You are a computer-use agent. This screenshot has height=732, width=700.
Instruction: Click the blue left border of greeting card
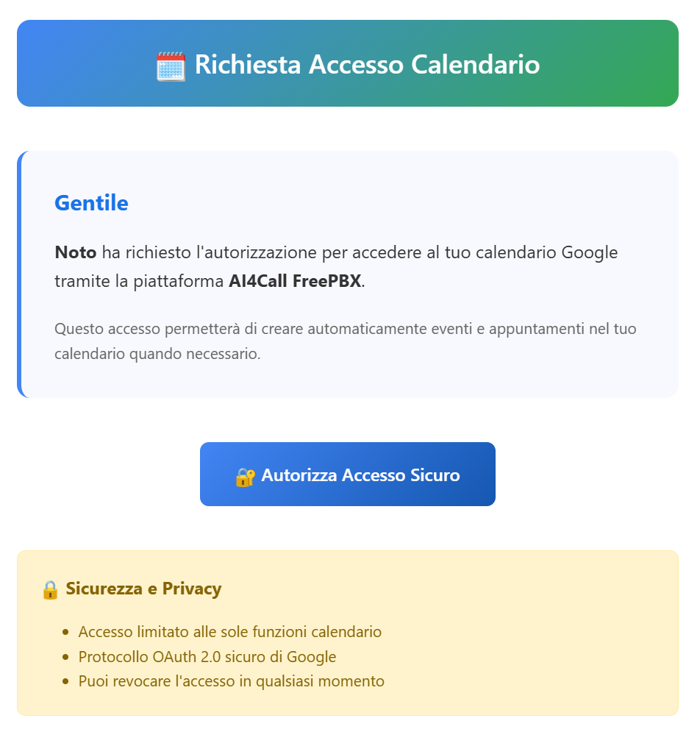pos(20,274)
